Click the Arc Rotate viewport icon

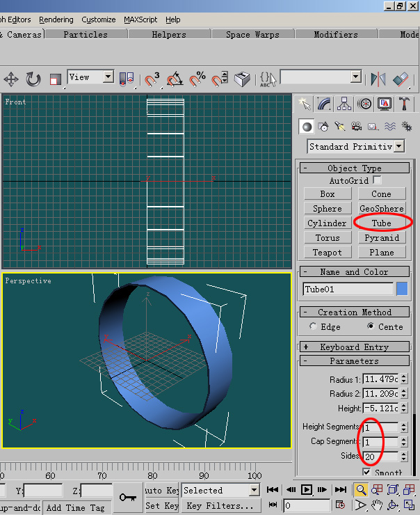click(x=393, y=505)
